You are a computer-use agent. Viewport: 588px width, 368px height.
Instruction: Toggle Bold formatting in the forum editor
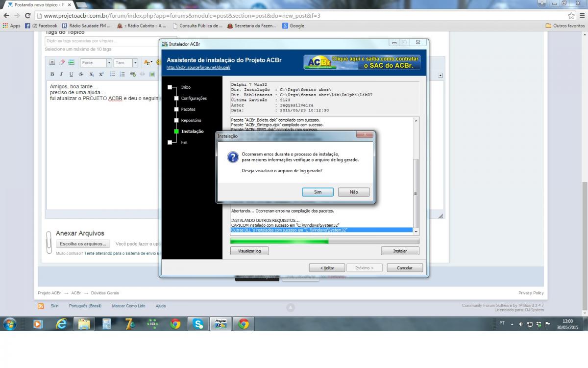(x=52, y=74)
